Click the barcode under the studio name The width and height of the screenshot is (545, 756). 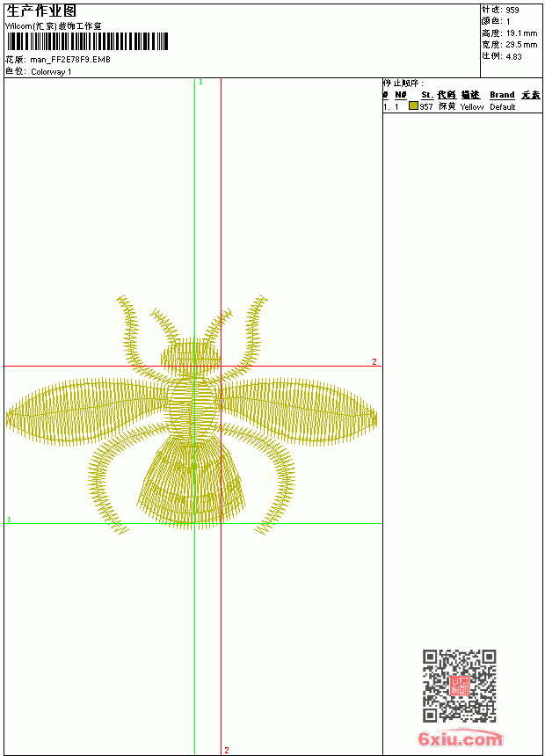pyautogui.click(x=87, y=41)
